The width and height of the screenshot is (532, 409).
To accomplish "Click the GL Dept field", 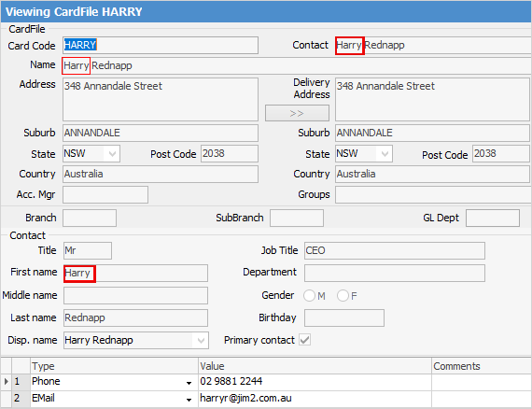I will 493,218.
